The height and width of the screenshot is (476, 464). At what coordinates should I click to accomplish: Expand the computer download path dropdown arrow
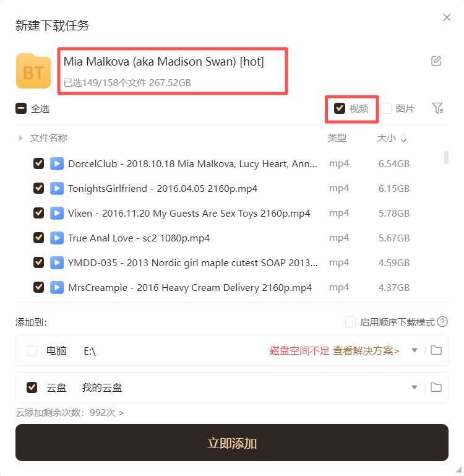415,350
